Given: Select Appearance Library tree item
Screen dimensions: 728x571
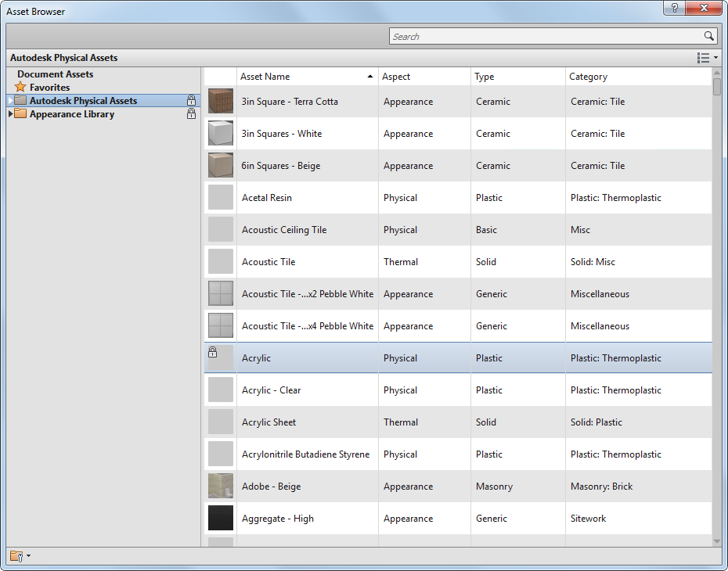Looking at the screenshot, I should click(72, 114).
